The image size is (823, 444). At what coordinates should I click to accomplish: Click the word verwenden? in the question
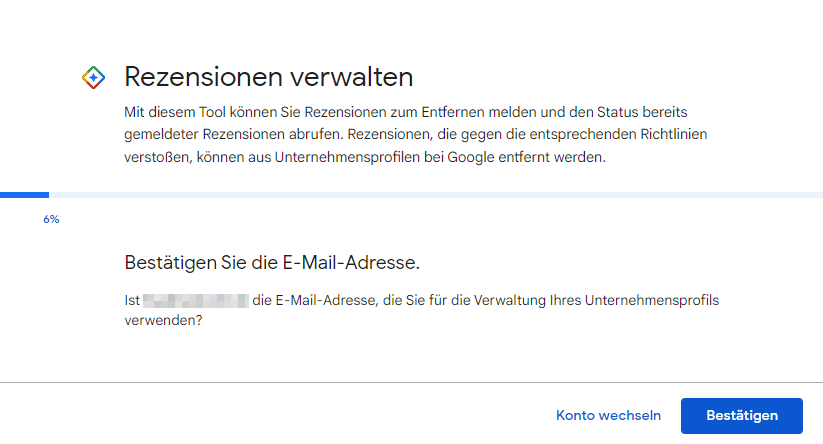(163, 320)
